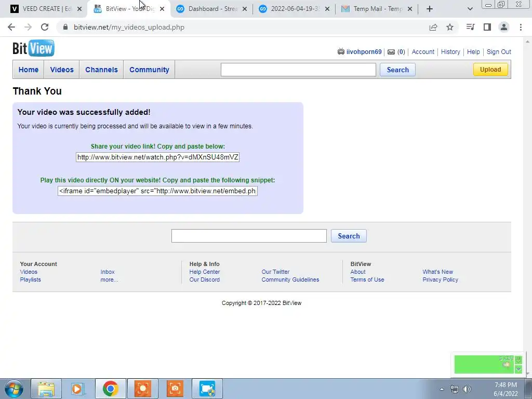Click the Chrome taskbar icon
The height and width of the screenshot is (399, 532).
111,389
